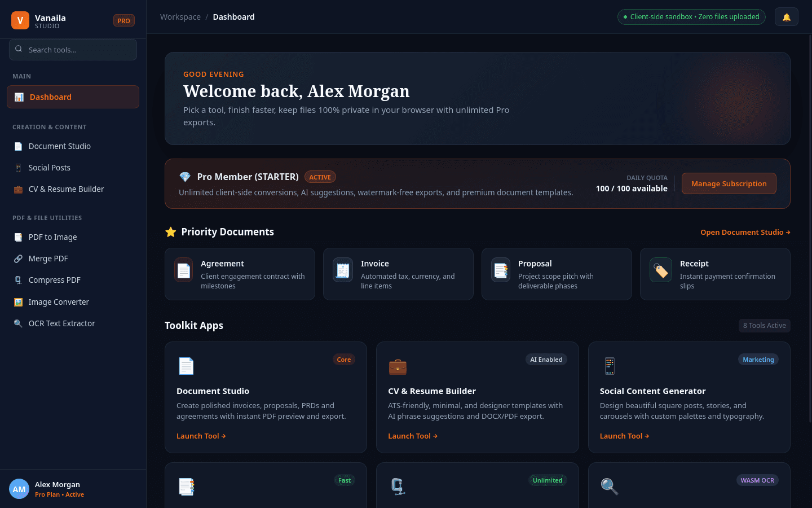Launch the Document Studio tool
The image size is (812, 508).
pyautogui.click(x=201, y=436)
